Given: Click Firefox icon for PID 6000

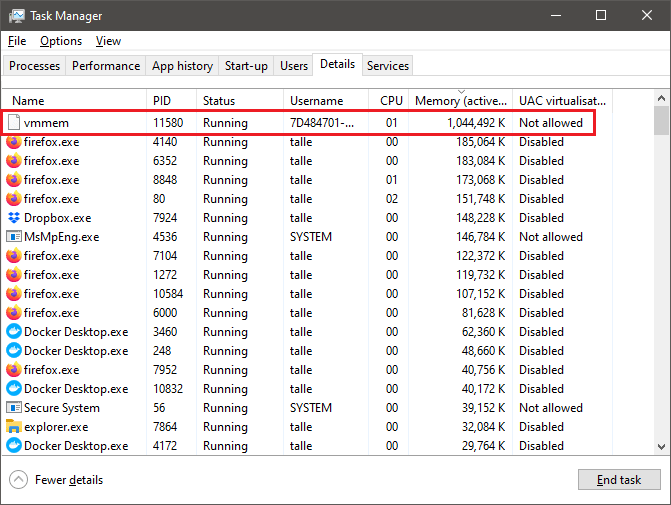Looking at the screenshot, I should [x=14, y=312].
